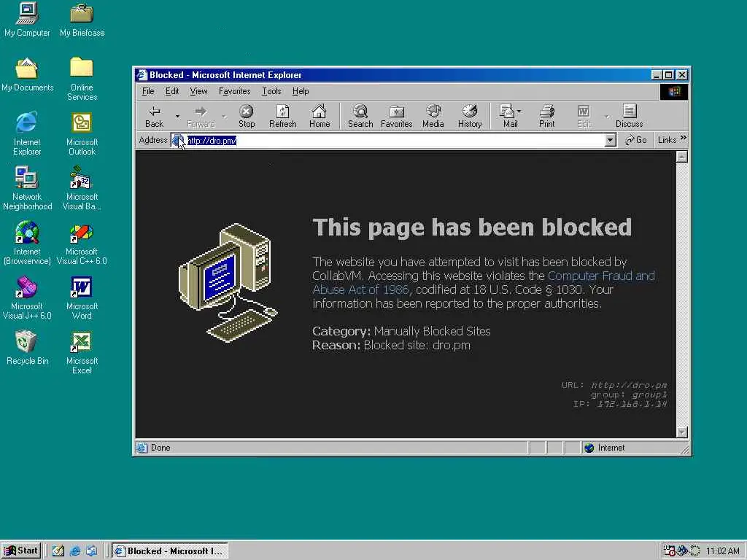
Task: Click the Done status bar text
Action: (160, 448)
